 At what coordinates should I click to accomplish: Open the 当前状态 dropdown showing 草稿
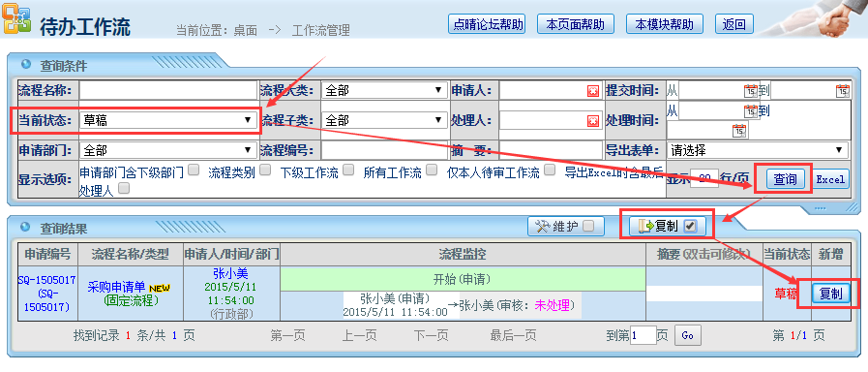coord(168,120)
